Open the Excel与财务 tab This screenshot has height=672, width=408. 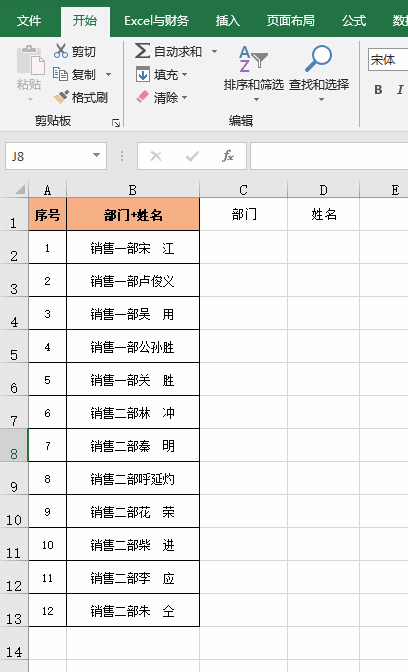click(156, 21)
